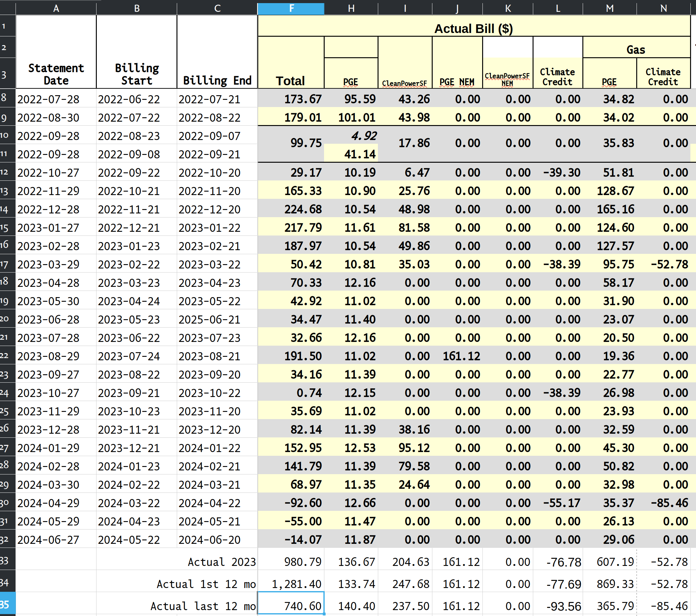
Task: Click the Statement Date header cell
Action: tap(56, 74)
